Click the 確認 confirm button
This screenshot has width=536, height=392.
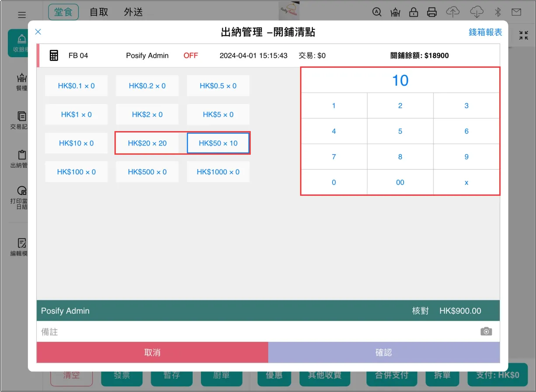pyautogui.click(x=384, y=353)
